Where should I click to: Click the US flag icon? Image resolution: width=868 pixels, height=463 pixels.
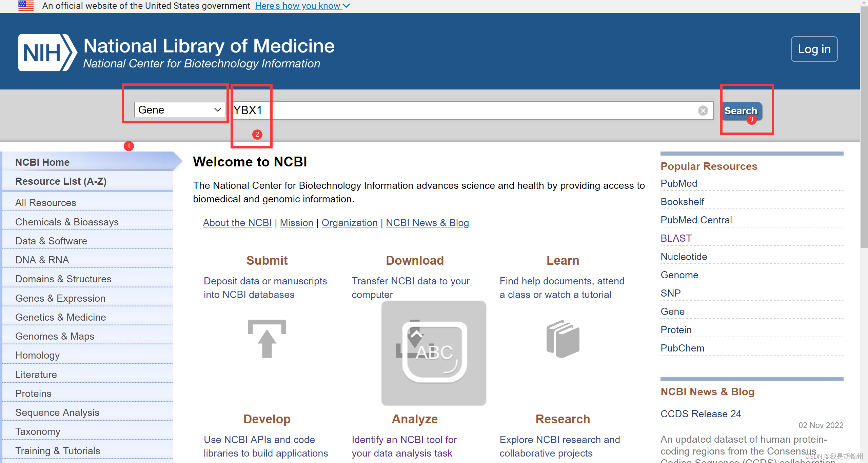pyautogui.click(x=26, y=6)
